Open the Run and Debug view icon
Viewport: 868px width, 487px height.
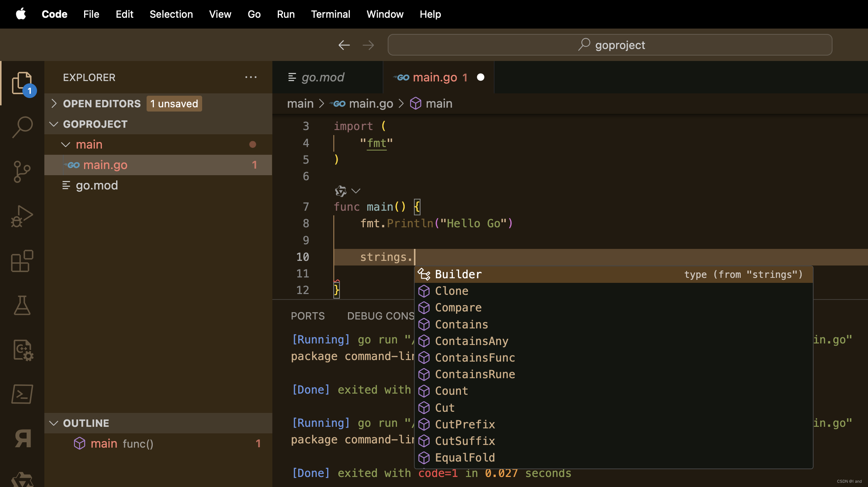click(22, 216)
